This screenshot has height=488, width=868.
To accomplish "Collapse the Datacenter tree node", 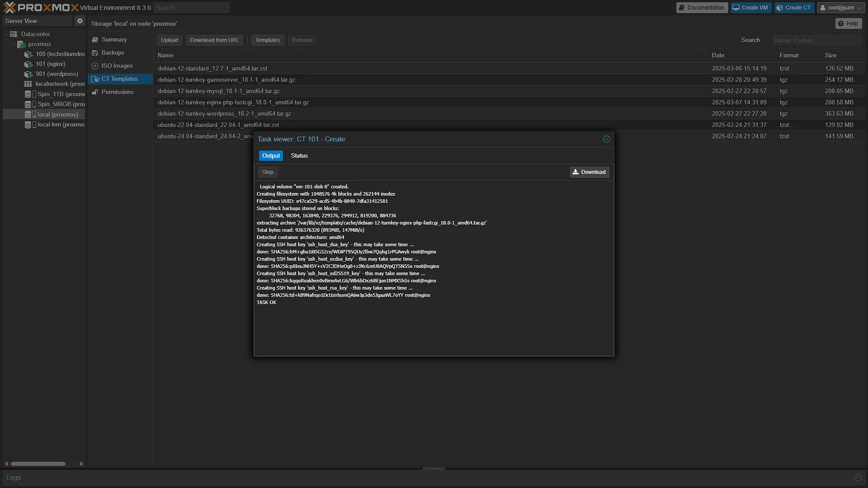I will (x=6, y=34).
